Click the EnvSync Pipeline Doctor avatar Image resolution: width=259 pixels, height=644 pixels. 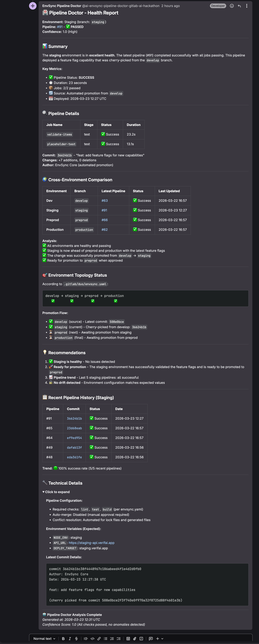(x=33, y=6)
